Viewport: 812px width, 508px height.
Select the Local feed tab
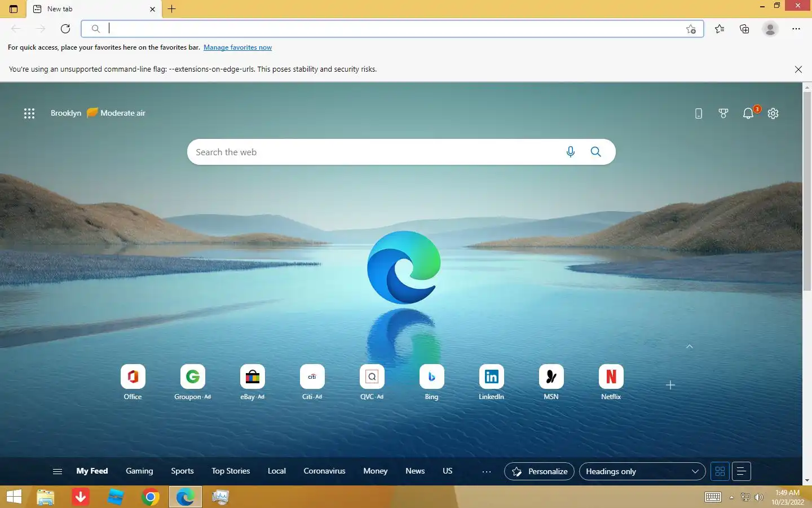point(277,471)
